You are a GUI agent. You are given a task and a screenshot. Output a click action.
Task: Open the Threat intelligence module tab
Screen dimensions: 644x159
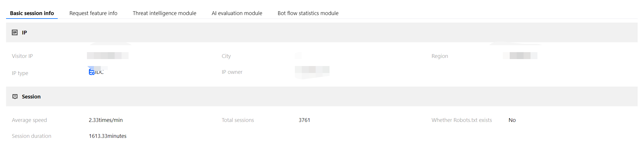click(x=164, y=13)
